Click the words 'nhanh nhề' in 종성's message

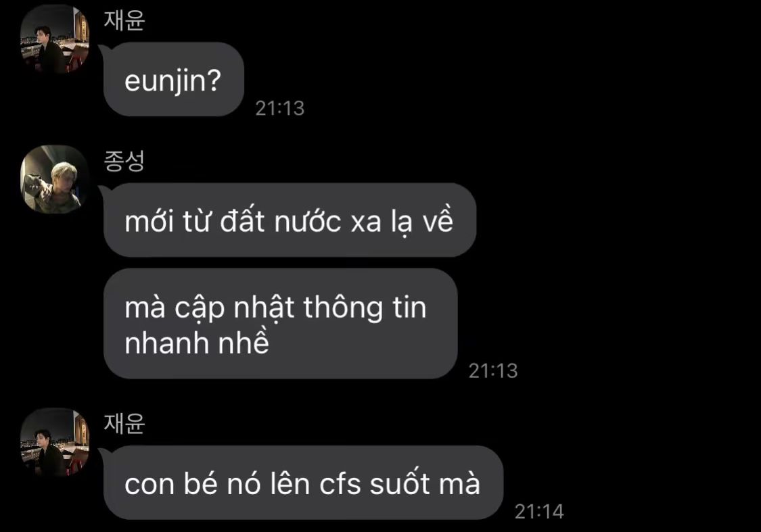click(197, 343)
